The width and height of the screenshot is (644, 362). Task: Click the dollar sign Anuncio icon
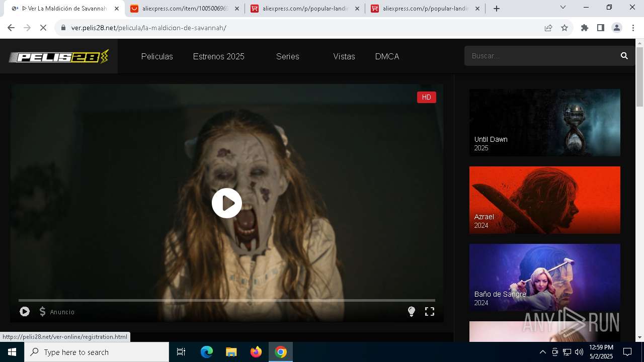43,312
